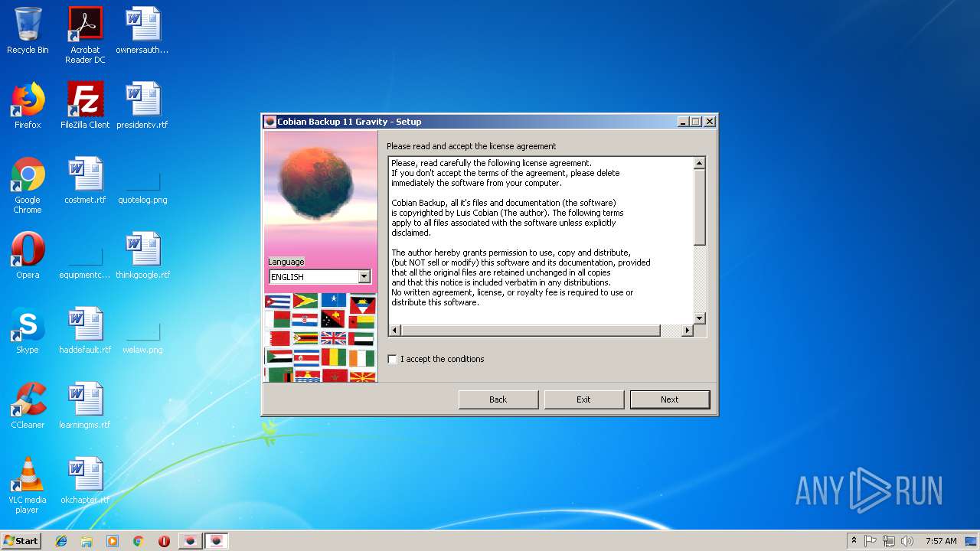Select haddefault.rtf document icon
Screen dimensions: 980x551
tap(85, 331)
